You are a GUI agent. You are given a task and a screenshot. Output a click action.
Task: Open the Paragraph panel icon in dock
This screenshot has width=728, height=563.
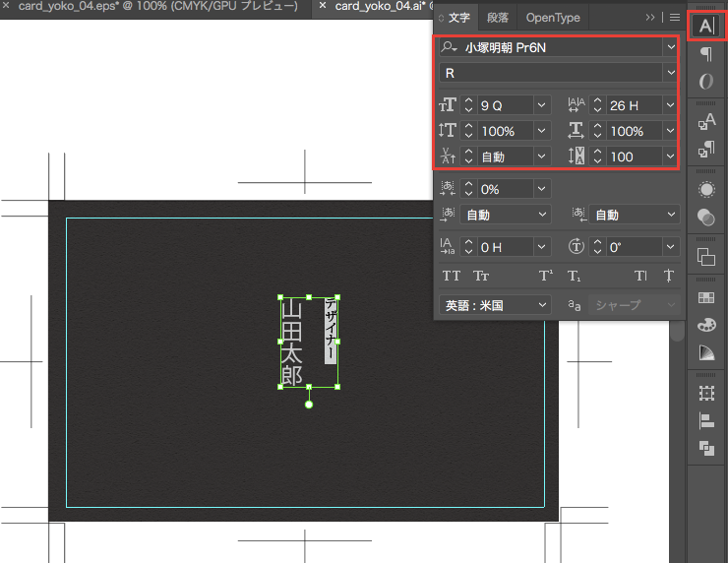coord(706,54)
